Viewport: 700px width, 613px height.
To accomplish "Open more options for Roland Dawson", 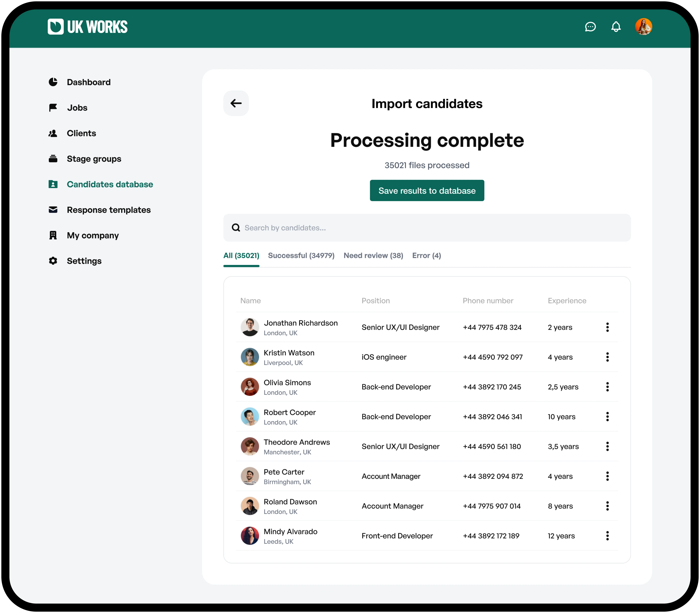I will pos(607,506).
